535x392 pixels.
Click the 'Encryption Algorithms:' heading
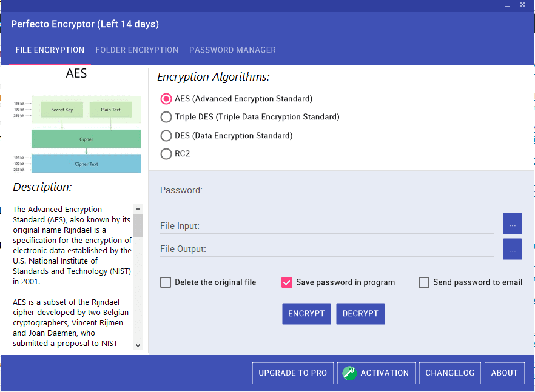coord(214,77)
